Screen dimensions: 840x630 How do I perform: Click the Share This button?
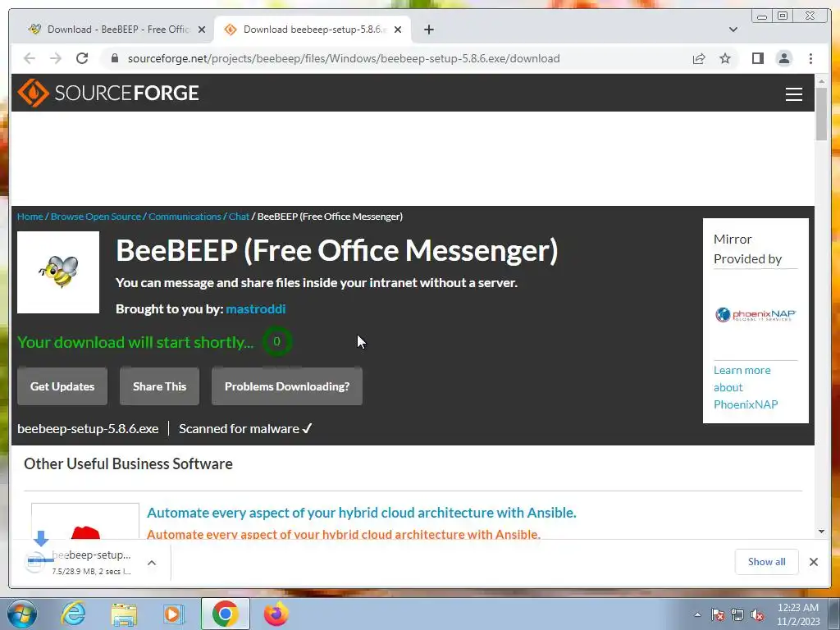click(x=159, y=386)
